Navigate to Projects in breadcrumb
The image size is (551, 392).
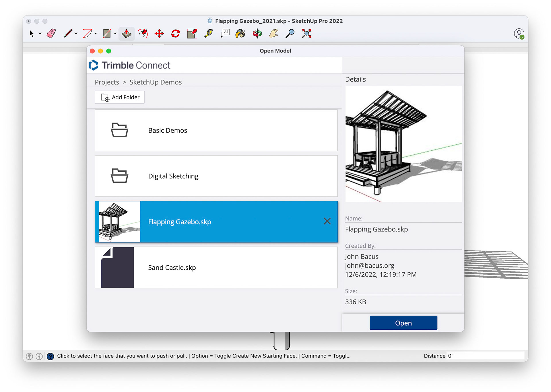coord(107,82)
